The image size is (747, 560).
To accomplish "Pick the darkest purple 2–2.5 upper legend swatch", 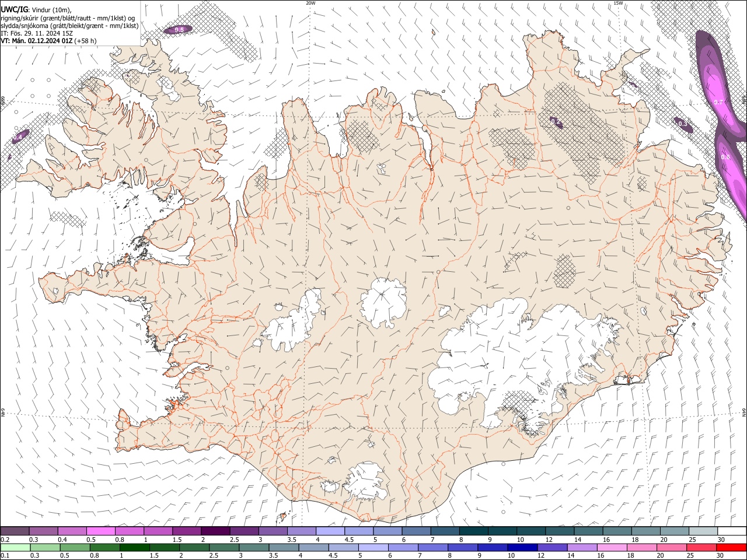I will pos(215,531).
